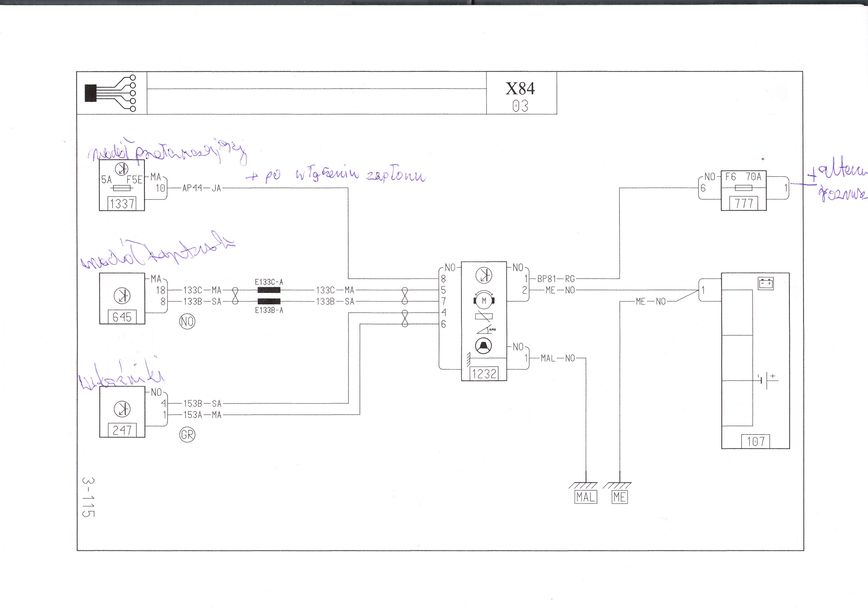Click wire label AP44-JA
Screen dimensions: 868x614
201,188
